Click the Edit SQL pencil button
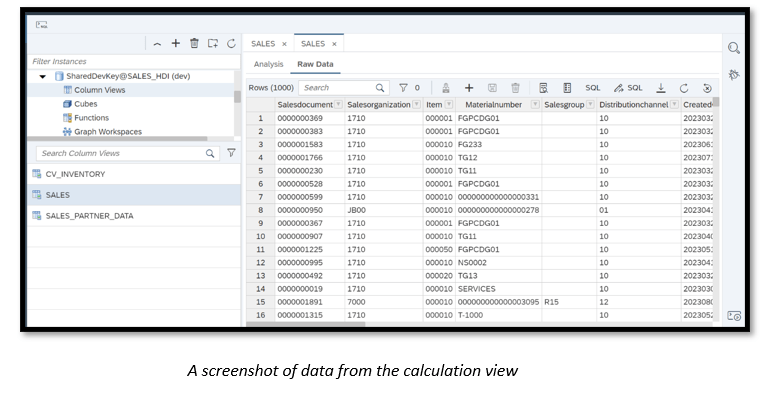This screenshot has width=769, height=399. point(628,88)
